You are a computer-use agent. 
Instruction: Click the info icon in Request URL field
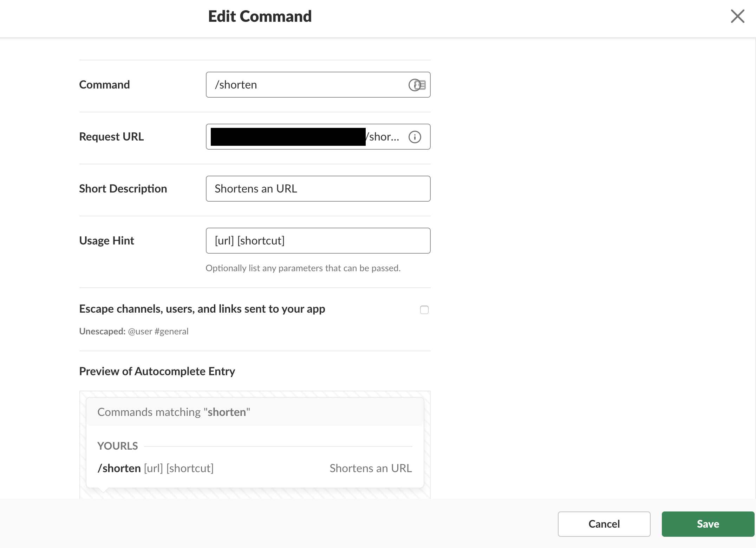415,137
